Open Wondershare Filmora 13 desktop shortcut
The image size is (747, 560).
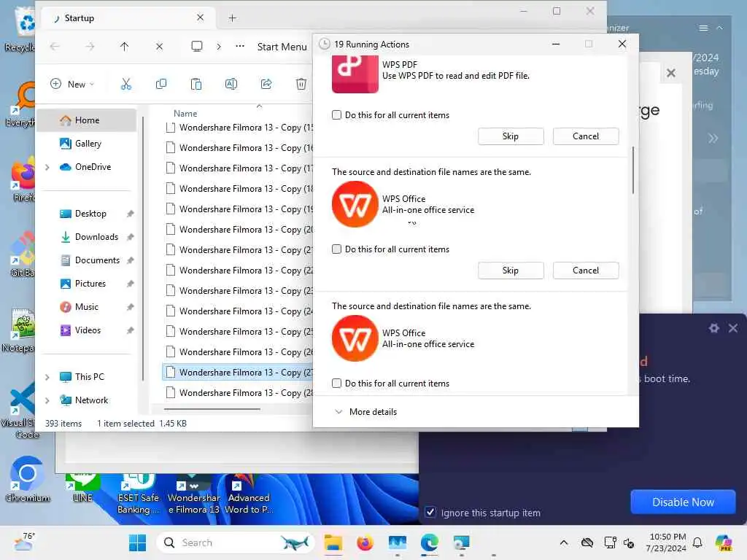[x=193, y=493]
